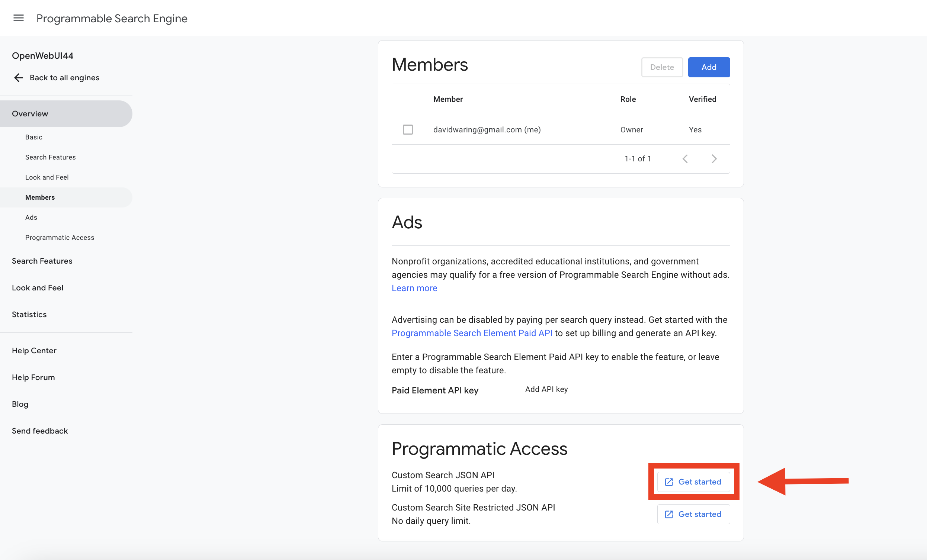Click the Yes verified cell
927x560 pixels.
(695, 130)
